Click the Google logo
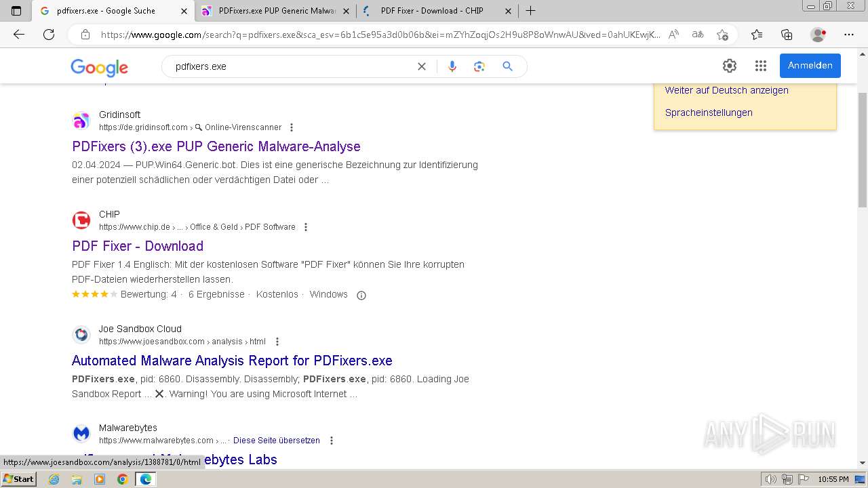Screen dimensions: 868x488 (x=99, y=67)
